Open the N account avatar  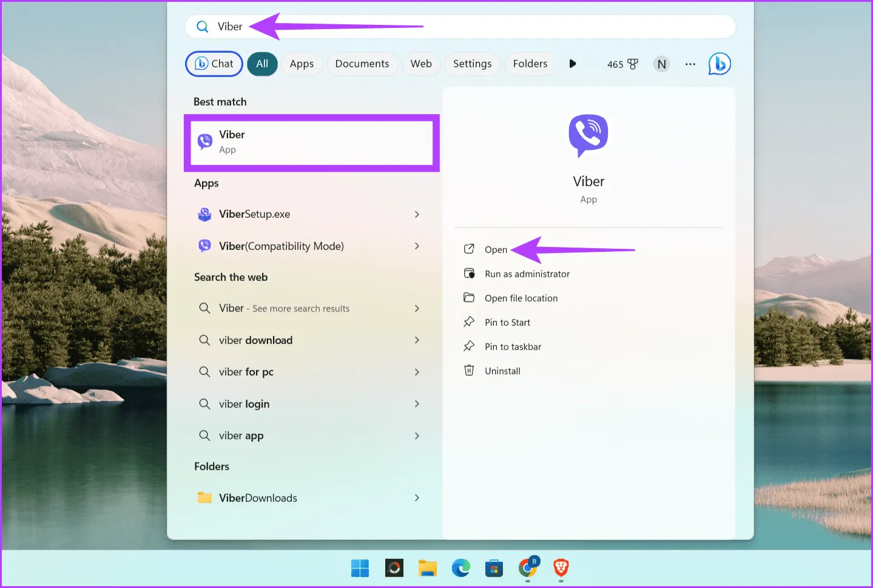click(661, 64)
